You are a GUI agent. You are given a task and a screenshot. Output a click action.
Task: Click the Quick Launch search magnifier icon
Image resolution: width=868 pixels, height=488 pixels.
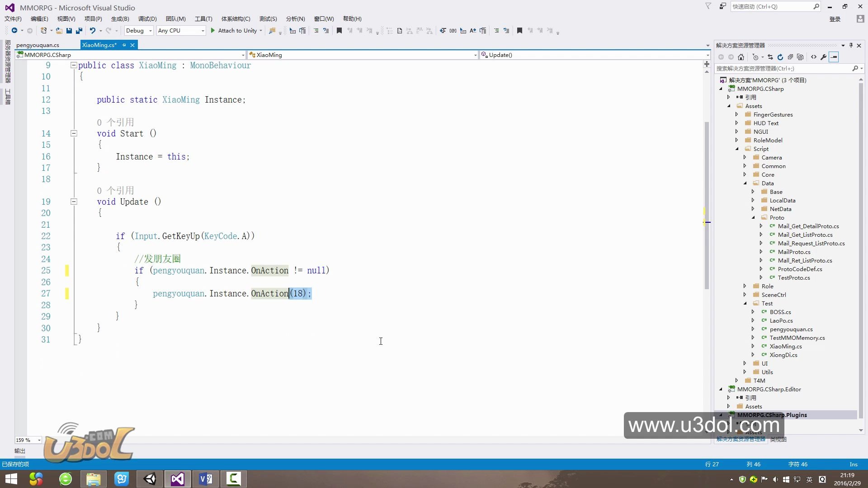point(816,6)
